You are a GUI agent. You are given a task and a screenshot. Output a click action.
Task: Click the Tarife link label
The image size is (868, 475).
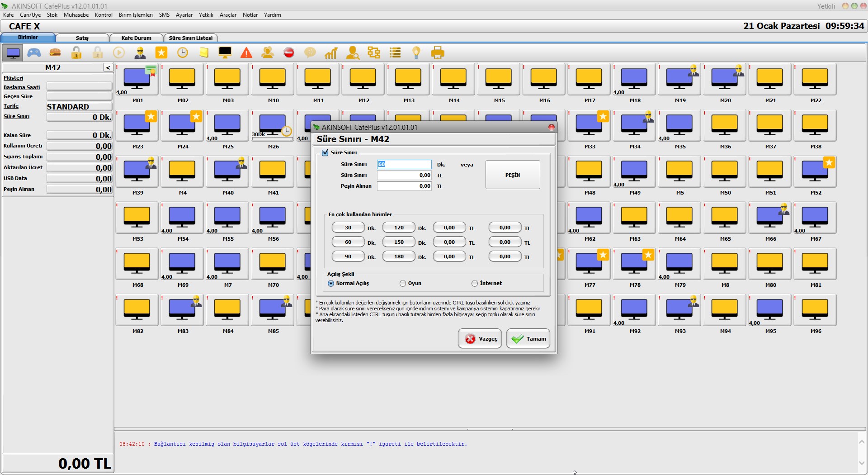pos(11,106)
